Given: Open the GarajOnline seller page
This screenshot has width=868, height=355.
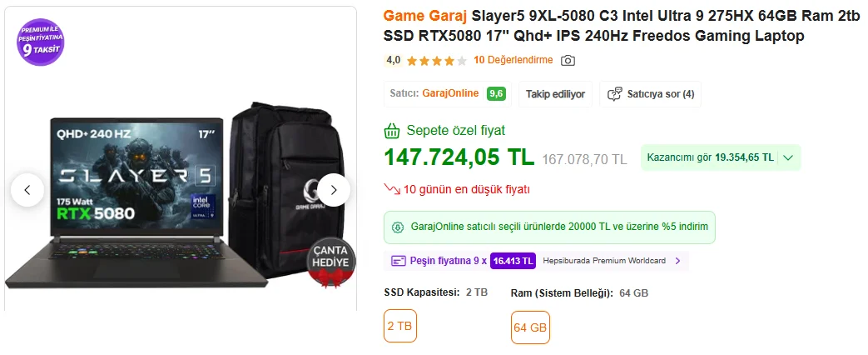Looking at the screenshot, I should click(x=450, y=93).
